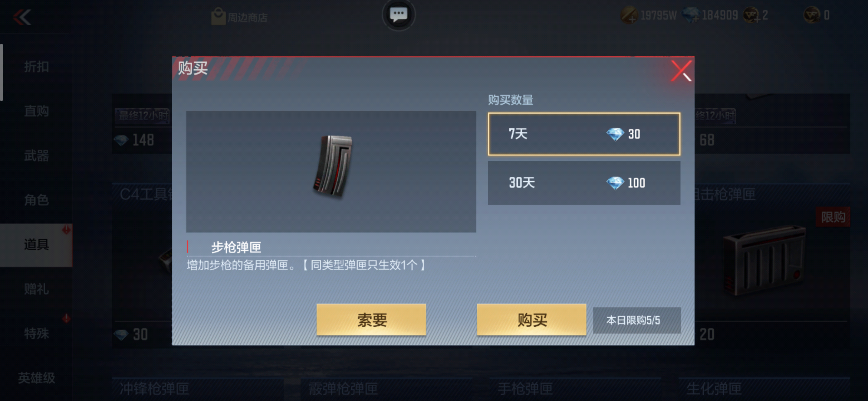Image resolution: width=868 pixels, height=401 pixels.
Task: Open the 角色 sidebar tab
Action: pos(36,200)
